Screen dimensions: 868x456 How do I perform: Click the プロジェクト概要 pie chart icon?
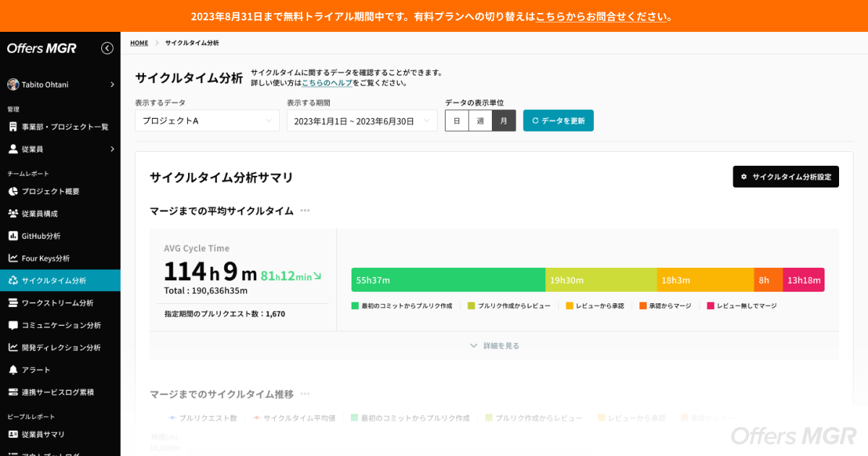click(x=13, y=192)
